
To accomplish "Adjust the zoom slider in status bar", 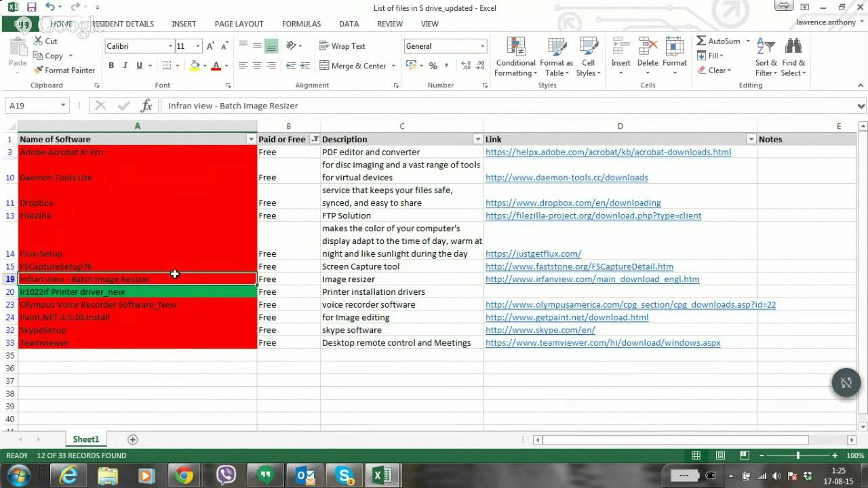I will point(797,456).
